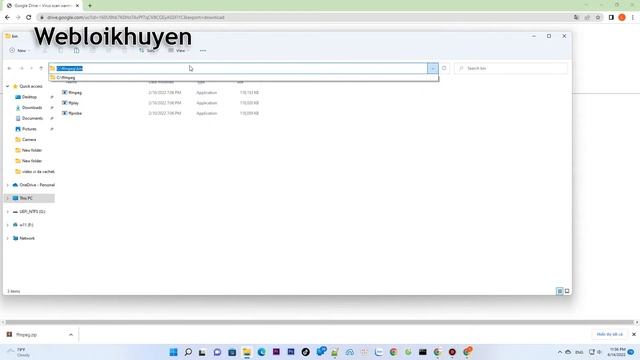Open a new Chrome tab
Screen dimensions: 640x360
click(x=90, y=5)
